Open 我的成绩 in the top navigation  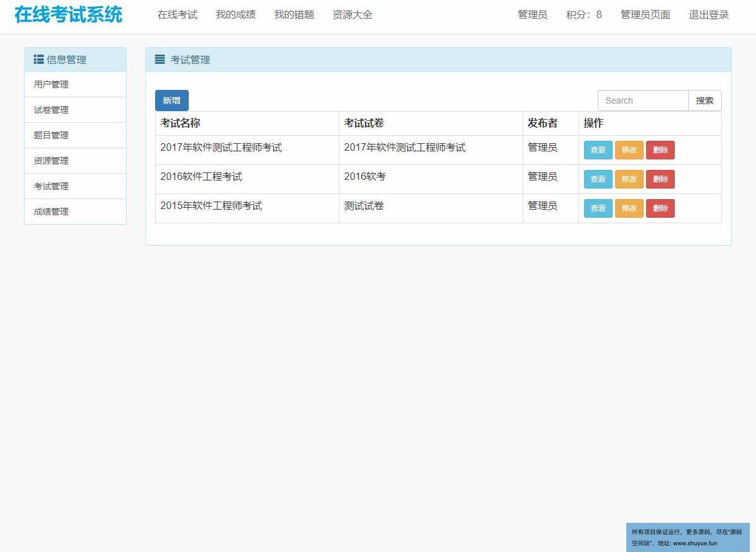(236, 15)
